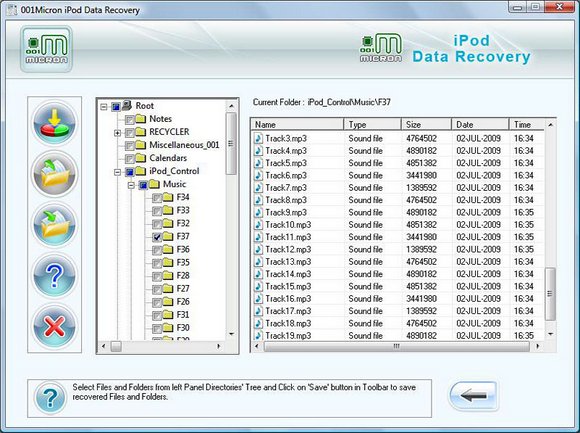Toggle the Root checkbox
This screenshot has height=433, width=580.
[116, 107]
